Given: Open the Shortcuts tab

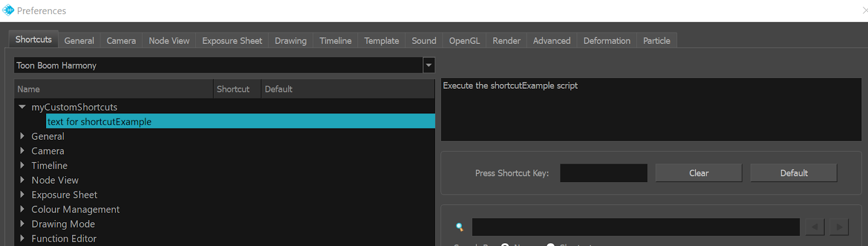Looking at the screenshot, I should point(34,40).
